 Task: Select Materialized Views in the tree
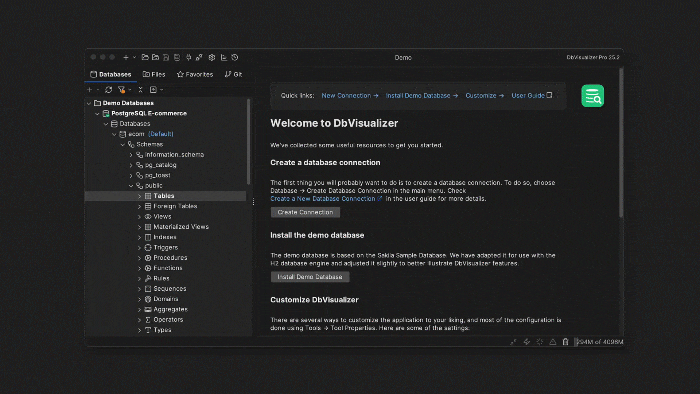point(181,227)
